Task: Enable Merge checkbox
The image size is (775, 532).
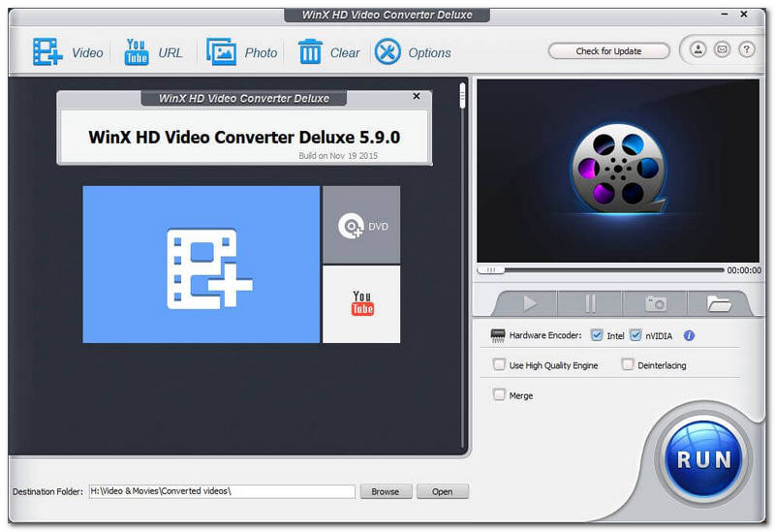Action: tap(499, 394)
